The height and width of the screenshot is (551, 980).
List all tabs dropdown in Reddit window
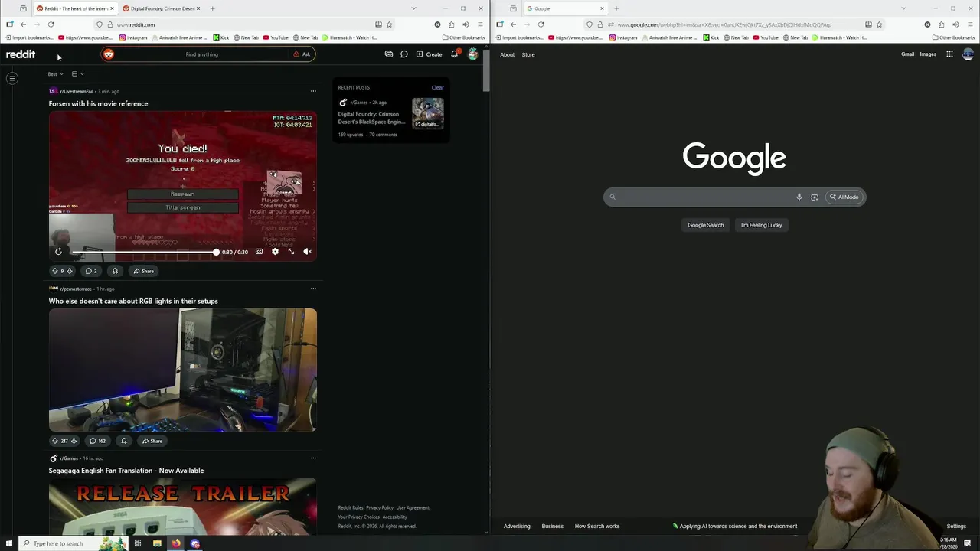(x=414, y=8)
